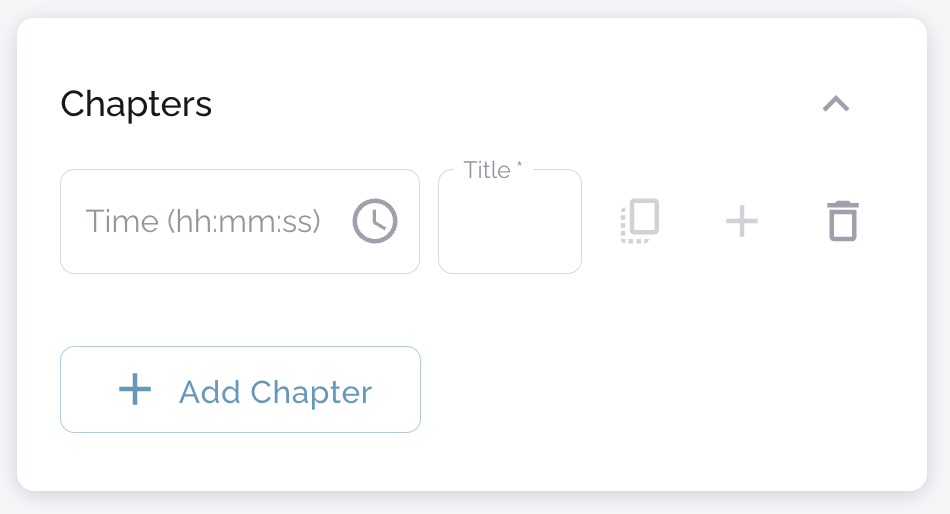Click the 'Time (hh:mm:ss)' placeholder text
The width and height of the screenshot is (950, 514).
pos(203,221)
